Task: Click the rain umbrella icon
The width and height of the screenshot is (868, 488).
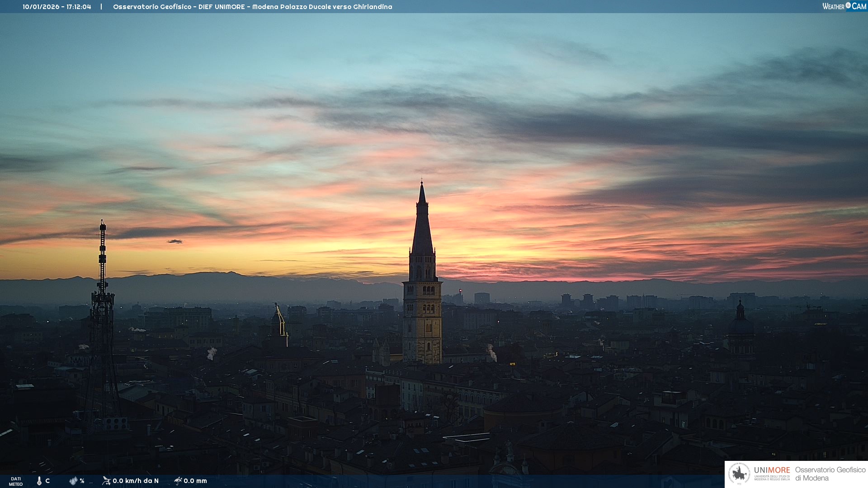Action: [178, 481]
